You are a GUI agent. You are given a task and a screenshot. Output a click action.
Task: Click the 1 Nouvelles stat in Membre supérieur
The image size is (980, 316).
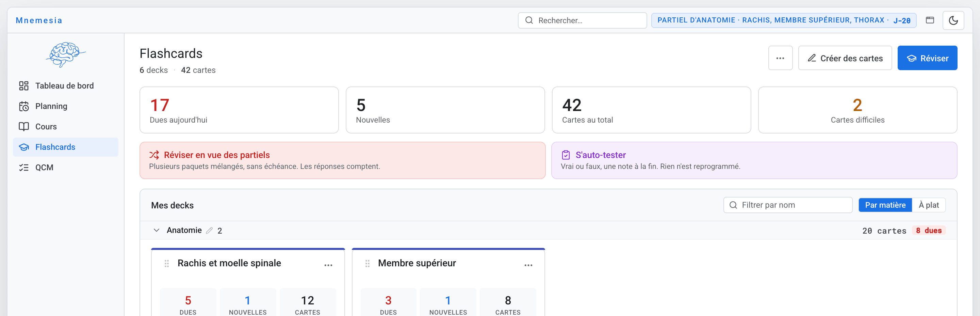tap(448, 303)
